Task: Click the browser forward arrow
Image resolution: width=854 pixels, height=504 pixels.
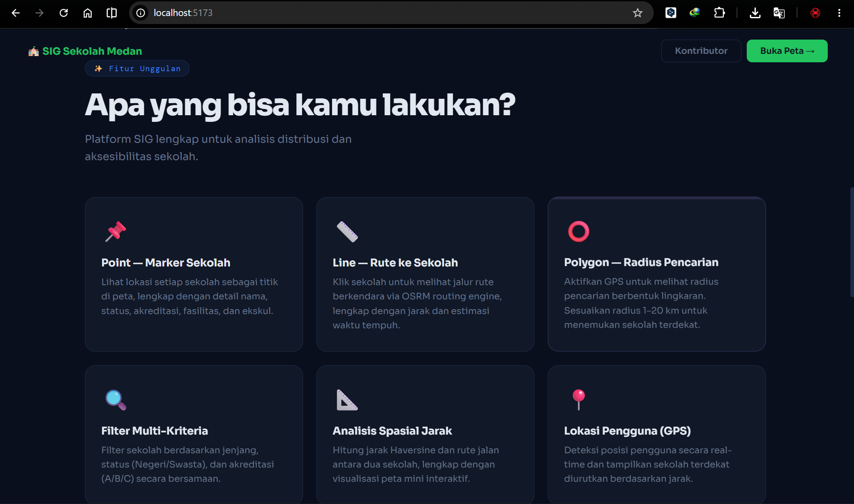Action: 40,13
